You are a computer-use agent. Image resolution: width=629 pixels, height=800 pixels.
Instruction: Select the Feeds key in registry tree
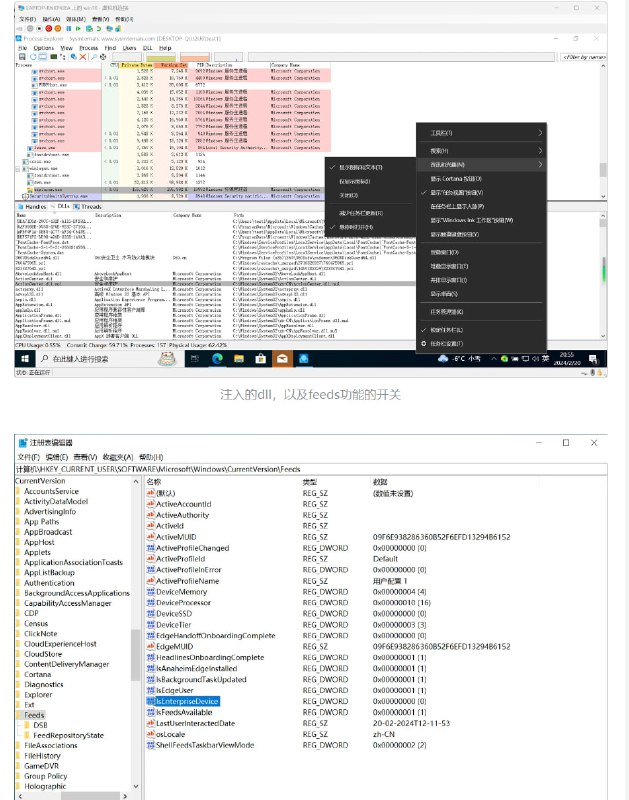point(34,715)
